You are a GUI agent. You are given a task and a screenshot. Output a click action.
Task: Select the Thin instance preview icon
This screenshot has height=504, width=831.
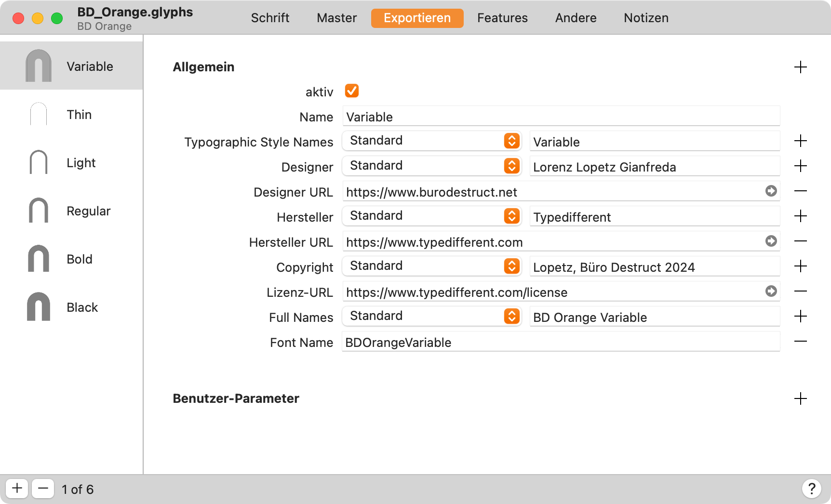39,114
